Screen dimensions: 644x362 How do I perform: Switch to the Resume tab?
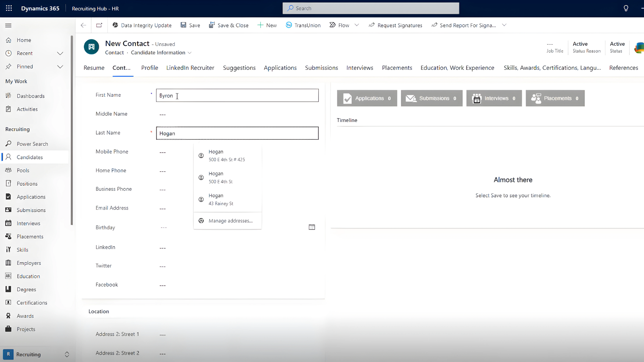pyautogui.click(x=94, y=68)
